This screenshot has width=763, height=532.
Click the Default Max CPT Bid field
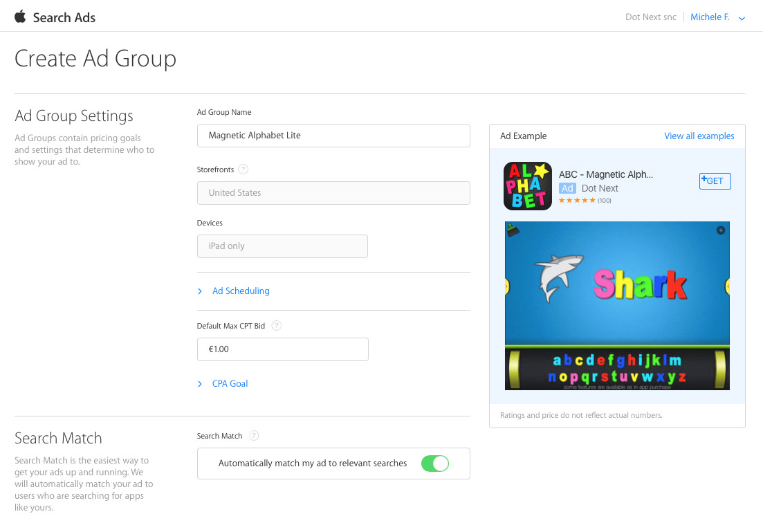(282, 349)
